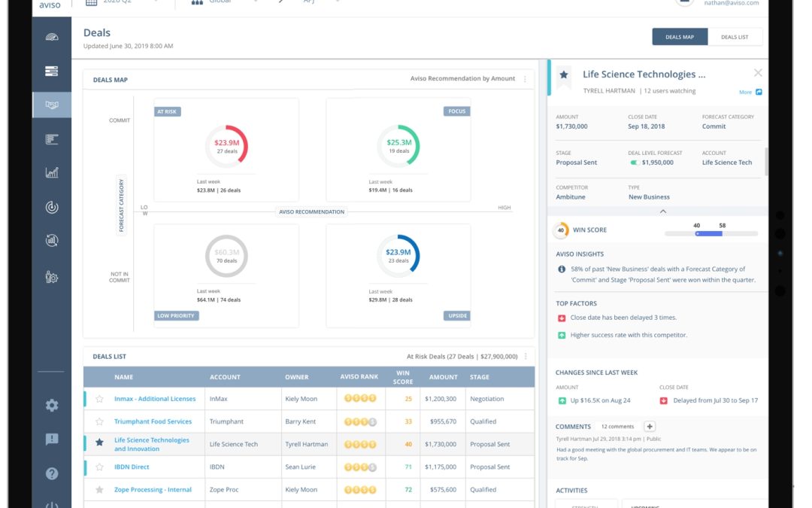Screen dimensions: 812x508
Task: Click the aviso logo
Action: coord(50,5)
